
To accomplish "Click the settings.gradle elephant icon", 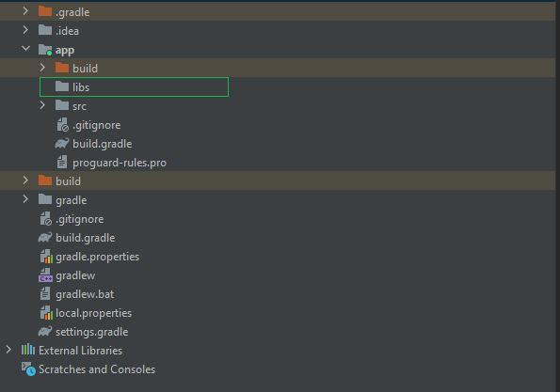I will pos(45,331).
